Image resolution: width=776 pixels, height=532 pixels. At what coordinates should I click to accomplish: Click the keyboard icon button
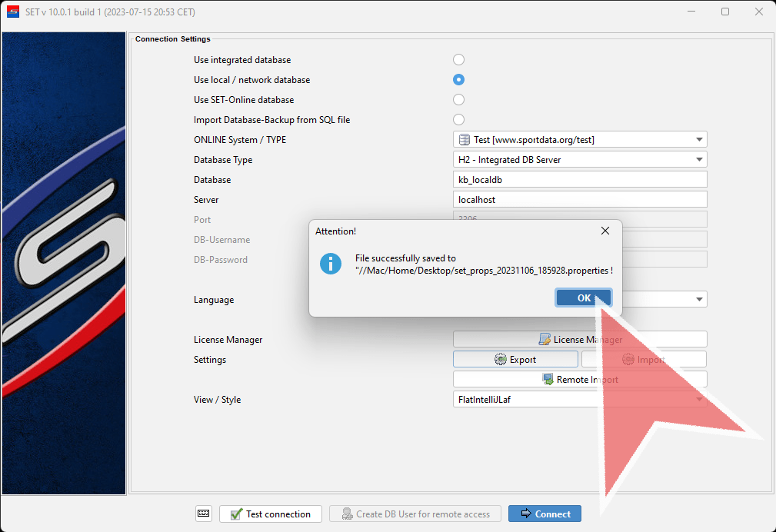[x=204, y=514]
